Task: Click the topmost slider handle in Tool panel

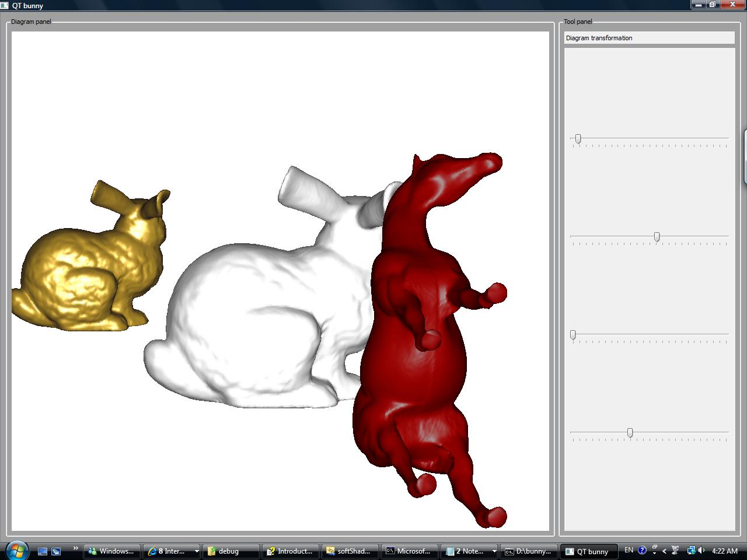Action: tap(578, 138)
